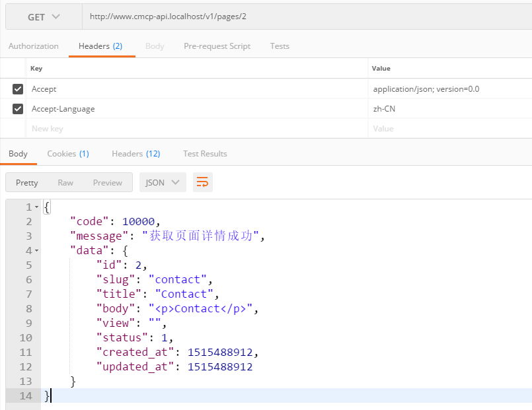
Task: Open the response Cookies (1) tab
Action: [x=68, y=154]
